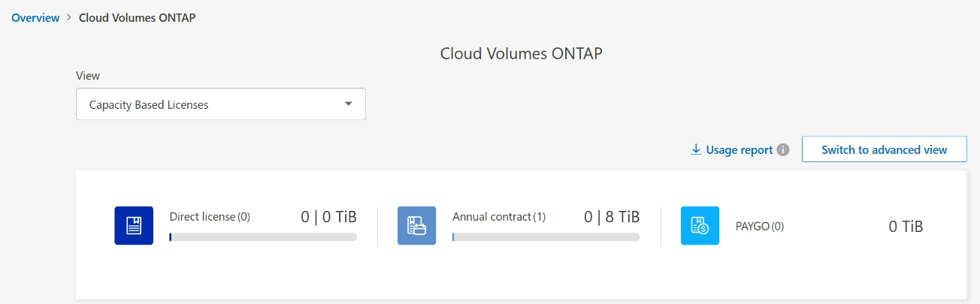Click the 0 | 0 TiB direct value

click(329, 217)
